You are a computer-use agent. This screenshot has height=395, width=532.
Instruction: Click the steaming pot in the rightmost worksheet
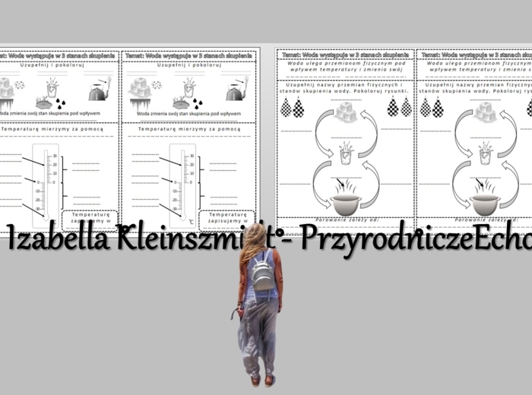coord(485,198)
